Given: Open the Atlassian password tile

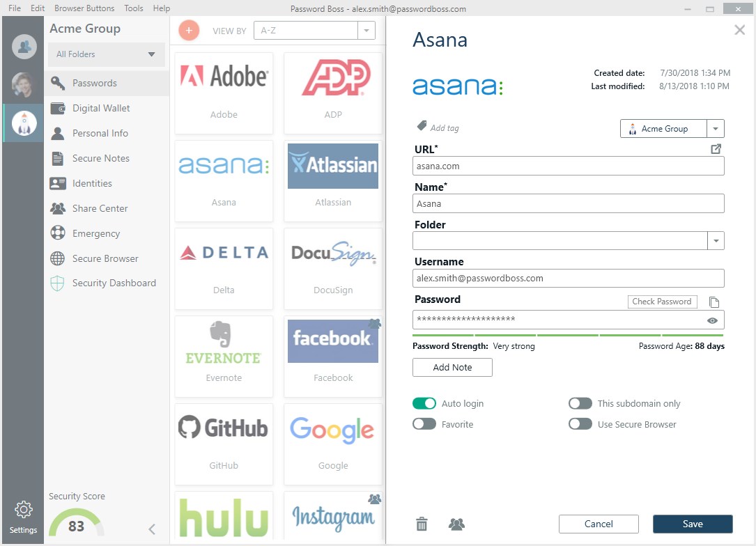Looking at the screenshot, I should pyautogui.click(x=333, y=180).
